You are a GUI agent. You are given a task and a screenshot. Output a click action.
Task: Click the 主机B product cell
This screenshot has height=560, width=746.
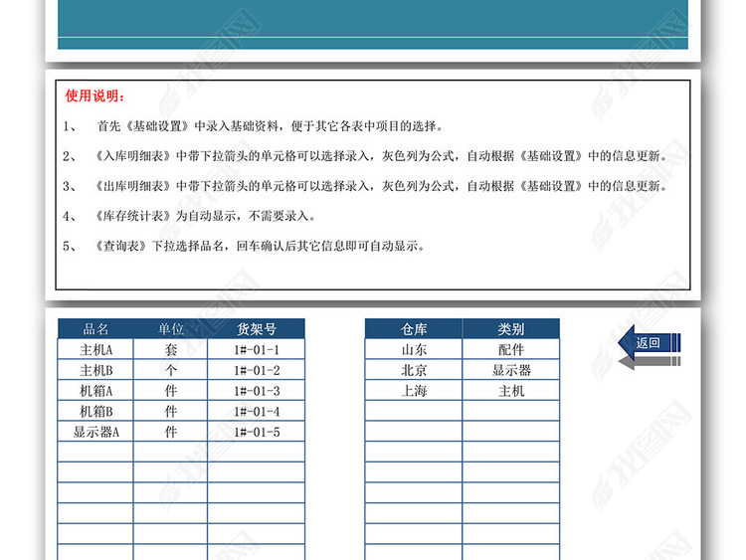(x=95, y=371)
